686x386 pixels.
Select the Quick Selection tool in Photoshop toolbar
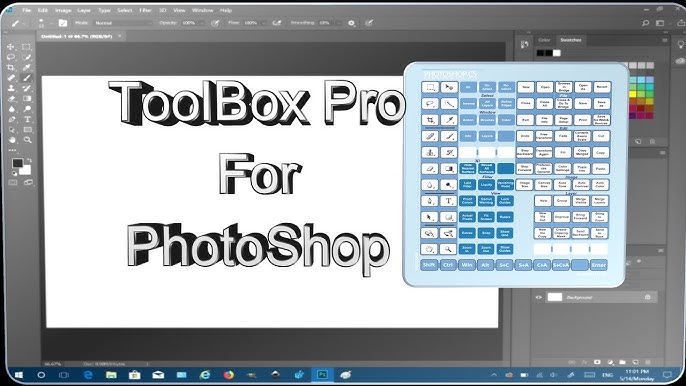pyautogui.click(x=27, y=57)
